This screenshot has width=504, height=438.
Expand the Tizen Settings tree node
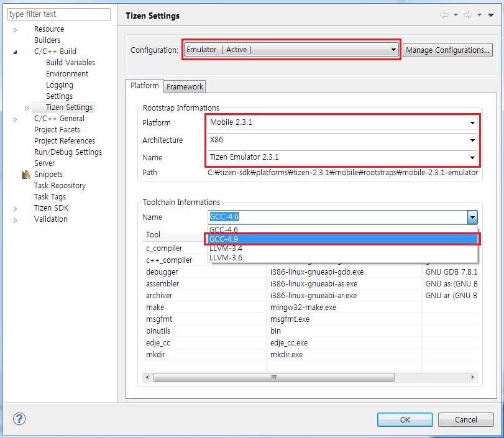tap(27, 108)
